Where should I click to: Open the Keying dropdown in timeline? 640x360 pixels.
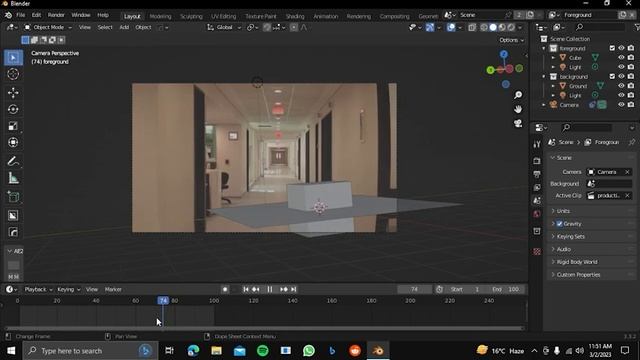68,289
